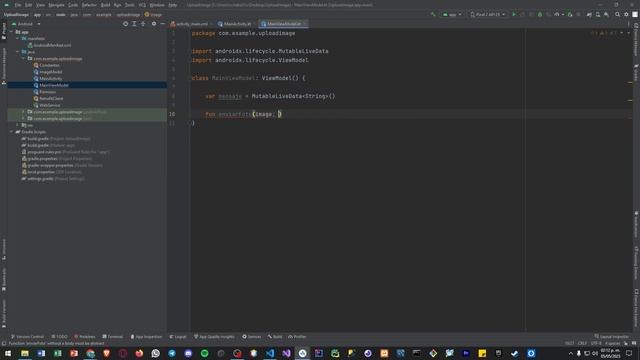Image resolution: width=640 pixels, height=360 pixels.
Task: Click the Collapse All icon in Project panel
Action: [x=143, y=24]
